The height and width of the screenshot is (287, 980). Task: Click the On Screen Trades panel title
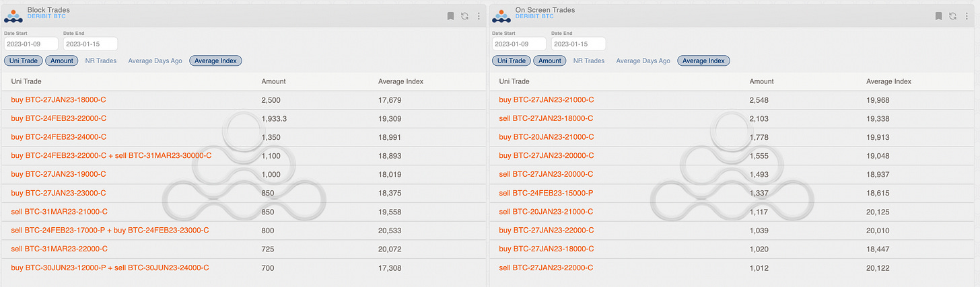[x=545, y=10]
